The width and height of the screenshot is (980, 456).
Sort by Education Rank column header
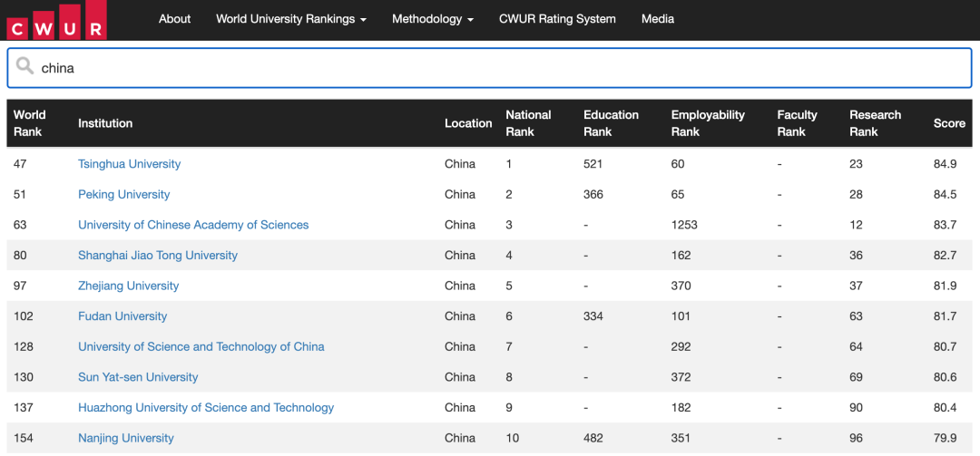(x=611, y=123)
